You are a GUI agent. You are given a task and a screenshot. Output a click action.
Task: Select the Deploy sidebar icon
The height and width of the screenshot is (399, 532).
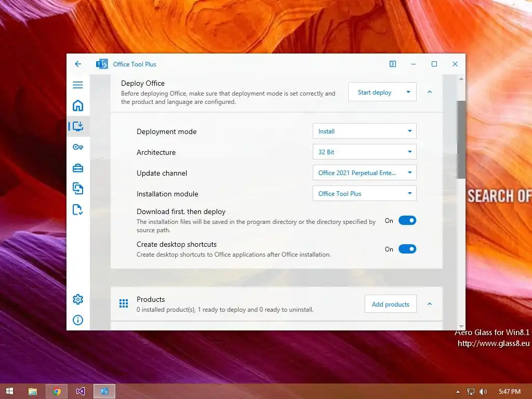78,126
